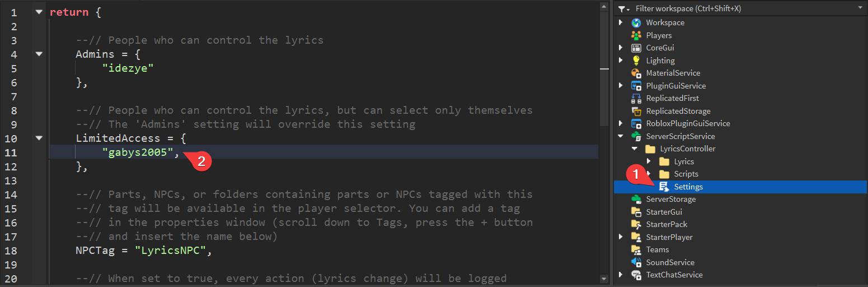Collapse the LyricsController folder
The image size is (868, 287).
coord(635,149)
